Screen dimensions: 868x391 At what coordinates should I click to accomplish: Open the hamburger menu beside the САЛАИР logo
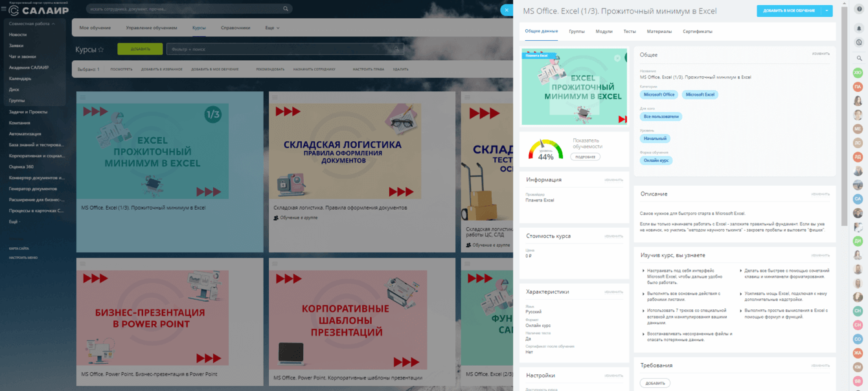point(4,9)
